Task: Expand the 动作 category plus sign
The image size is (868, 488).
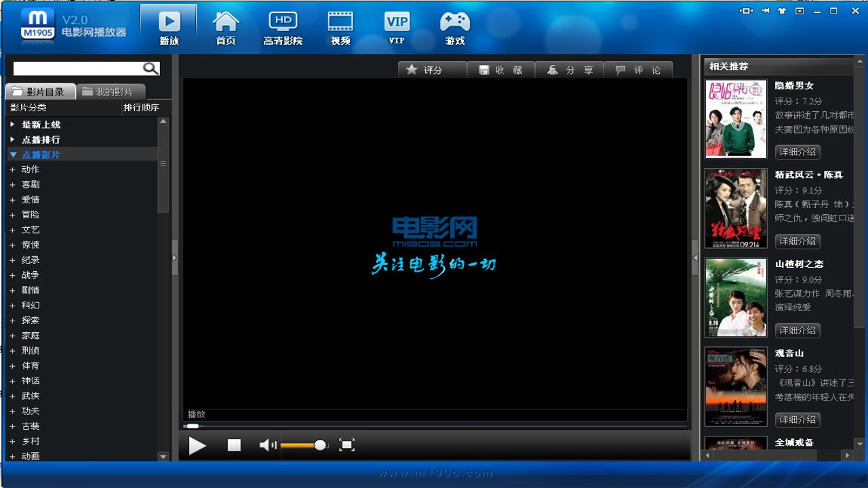Action: point(12,169)
